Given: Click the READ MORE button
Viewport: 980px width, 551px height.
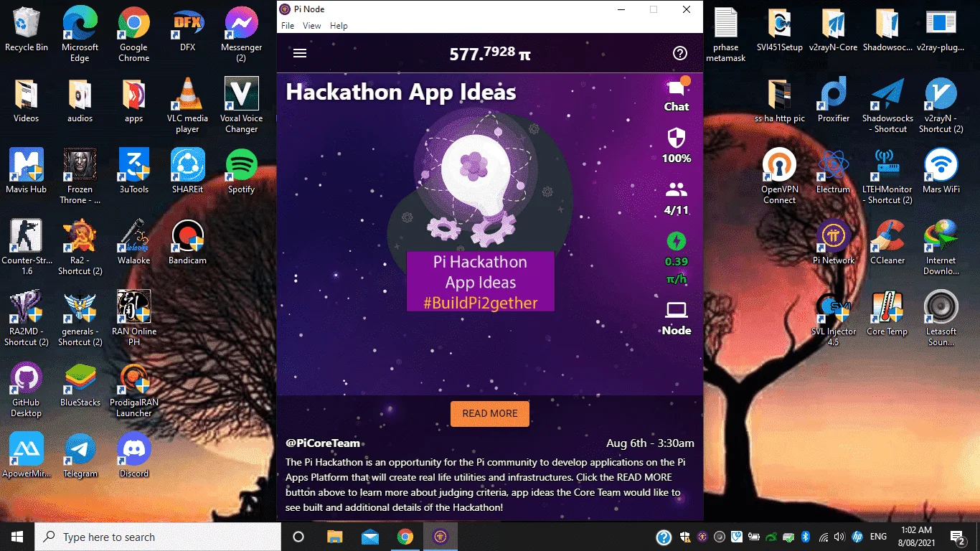Looking at the screenshot, I should point(490,413).
